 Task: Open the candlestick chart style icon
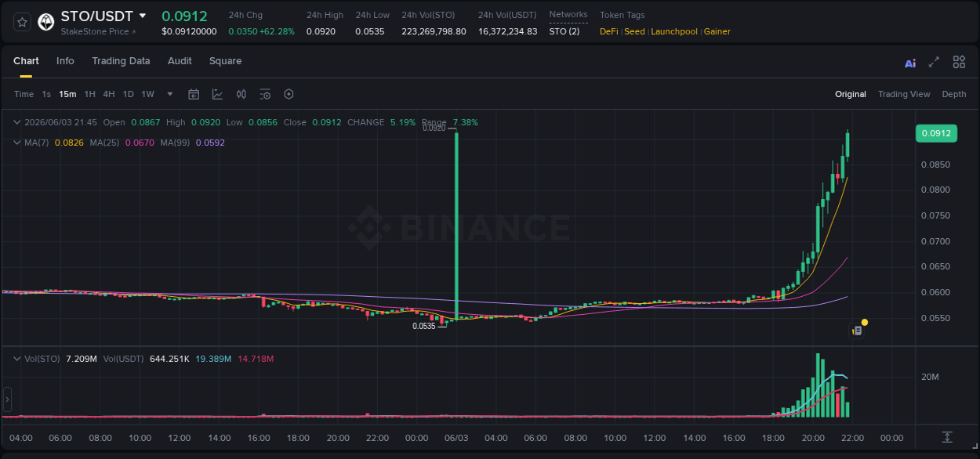coord(241,94)
